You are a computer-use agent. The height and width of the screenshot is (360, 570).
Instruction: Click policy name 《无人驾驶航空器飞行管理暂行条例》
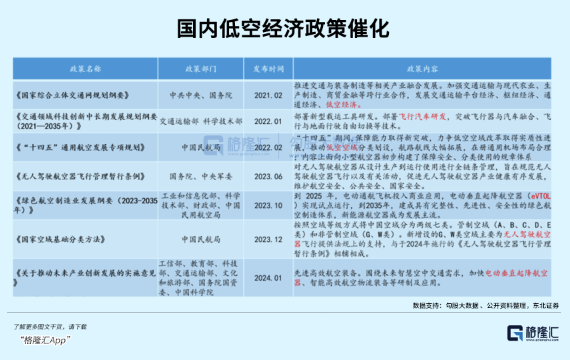[x=80, y=176]
